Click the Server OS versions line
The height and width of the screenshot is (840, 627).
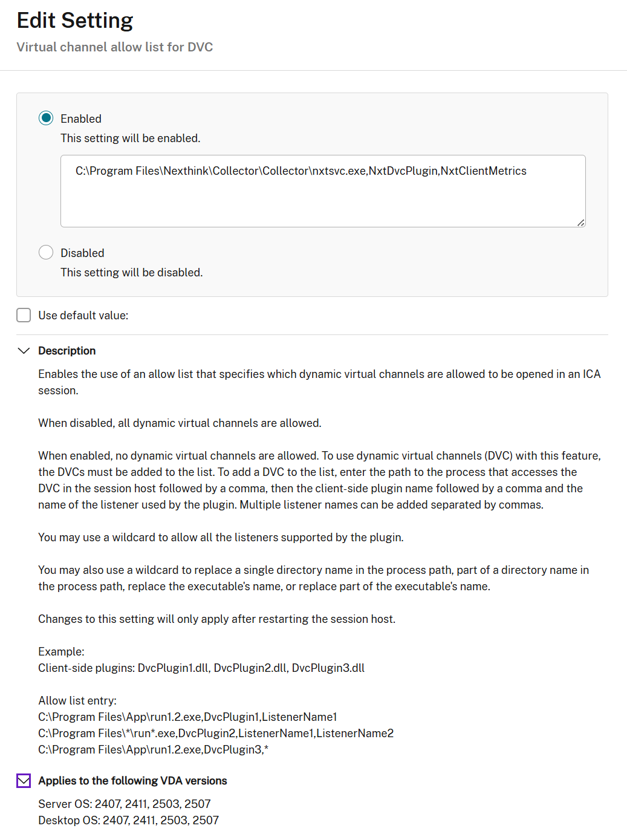click(124, 804)
